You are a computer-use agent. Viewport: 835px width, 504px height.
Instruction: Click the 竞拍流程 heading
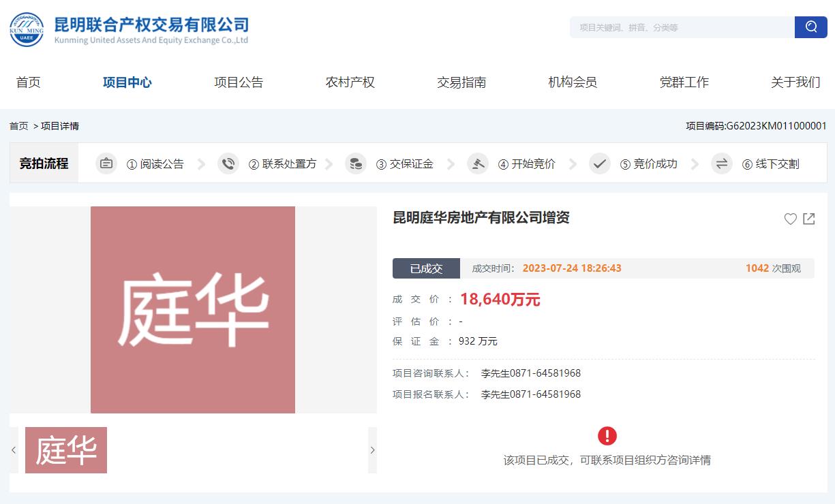tap(44, 163)
